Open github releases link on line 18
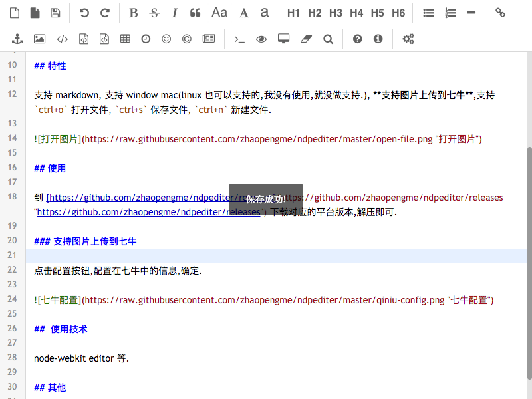This screenshot has height=399, width=532. pos(160,198)
